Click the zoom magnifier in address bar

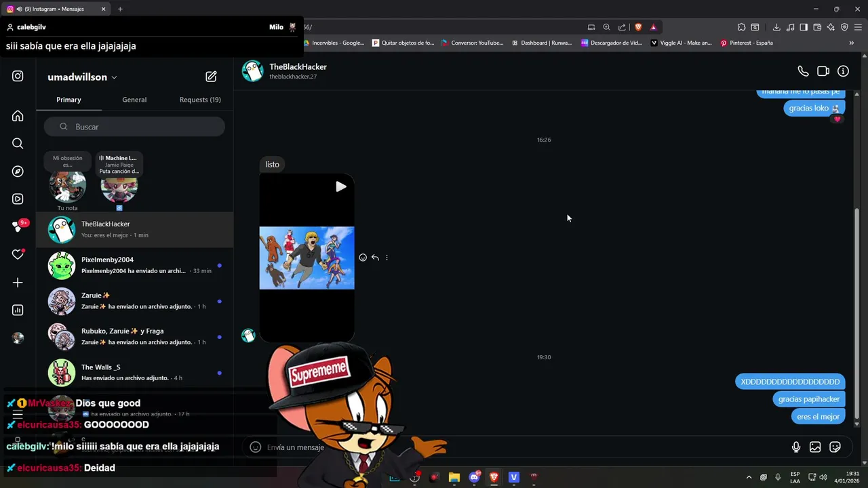coord(606,27)
